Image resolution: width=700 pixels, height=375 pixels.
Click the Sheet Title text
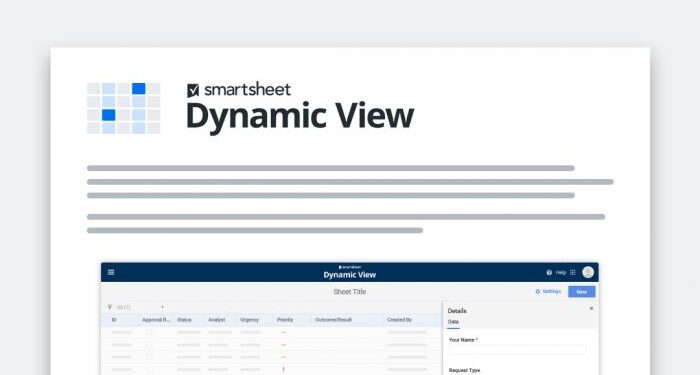coord(350,292)
